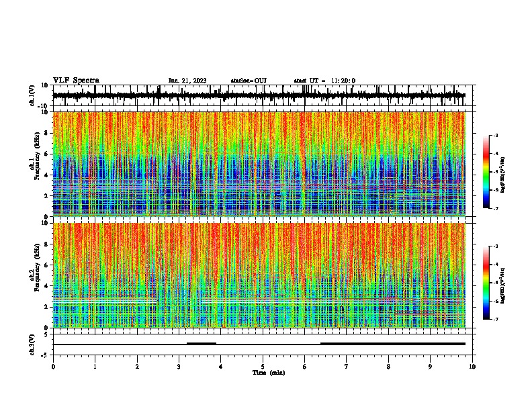Click time axis tick label 7

[x=347, y=367]
